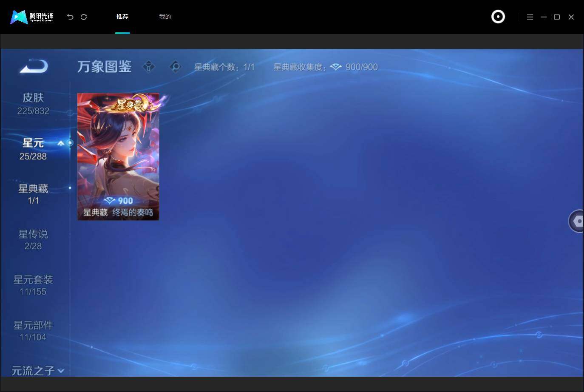Click the Tencent Pioneer logo
The image size is (584, 392).
[x=32, y=17]
